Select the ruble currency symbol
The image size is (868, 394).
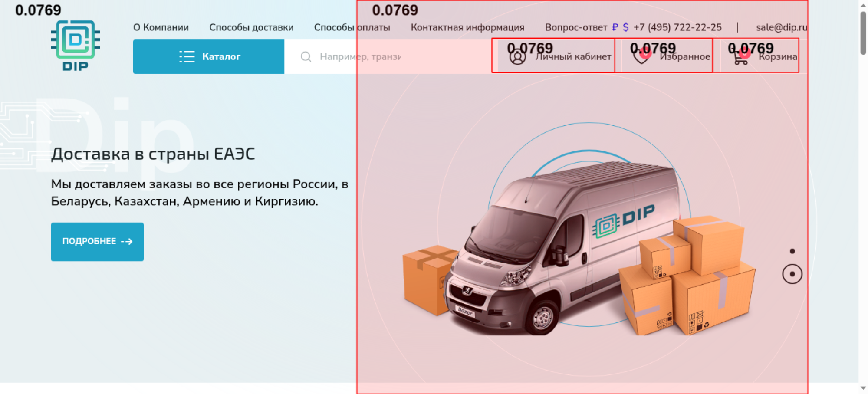[615, 27]
